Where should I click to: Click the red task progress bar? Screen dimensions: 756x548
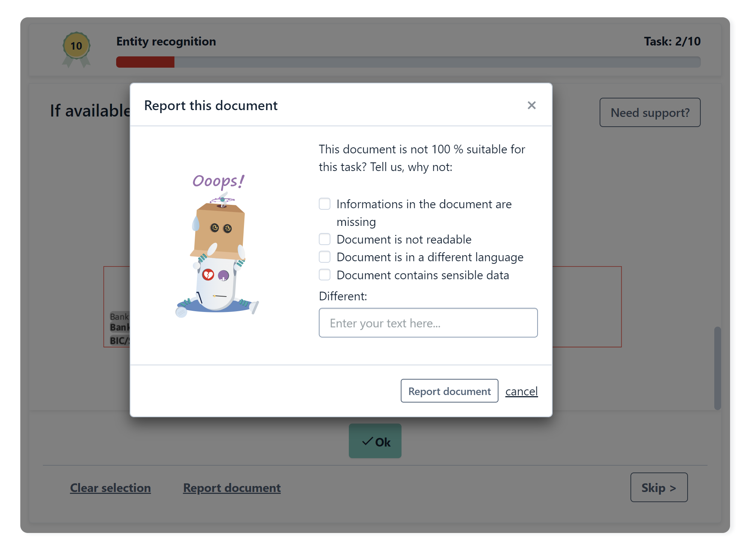tap(145, 62)
